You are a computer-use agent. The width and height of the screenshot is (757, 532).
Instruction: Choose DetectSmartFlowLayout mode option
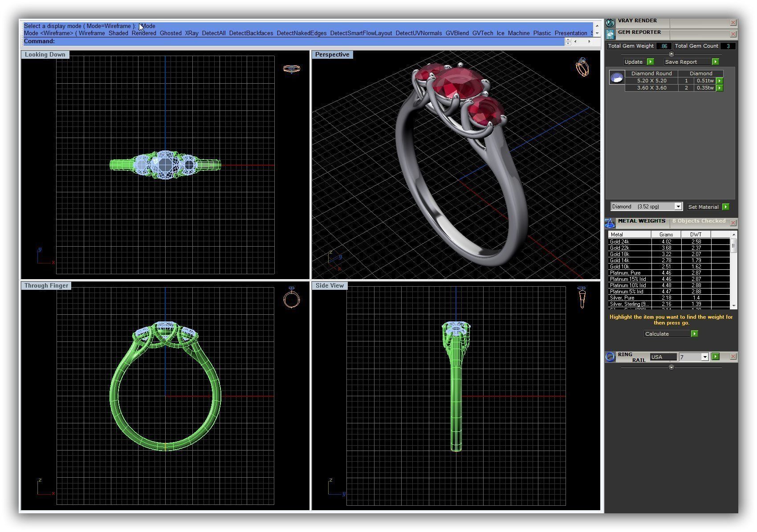coord(361,33)
